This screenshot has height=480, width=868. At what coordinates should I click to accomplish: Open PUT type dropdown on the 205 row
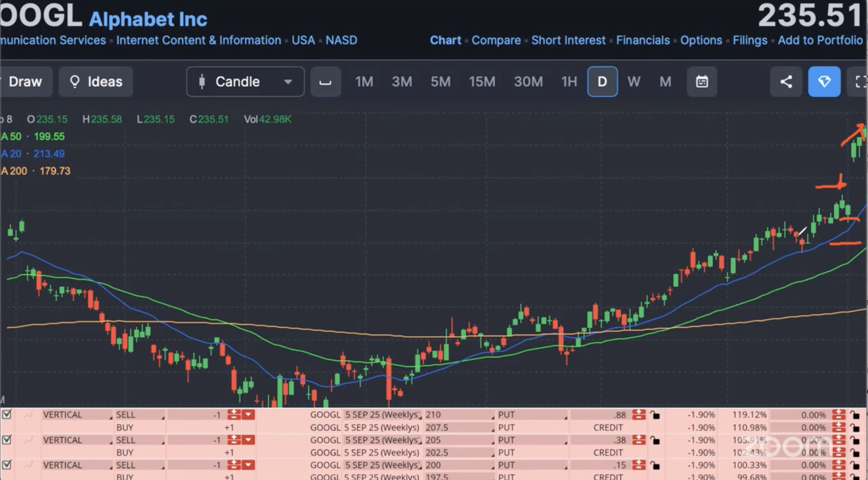[x=532, y=440]
